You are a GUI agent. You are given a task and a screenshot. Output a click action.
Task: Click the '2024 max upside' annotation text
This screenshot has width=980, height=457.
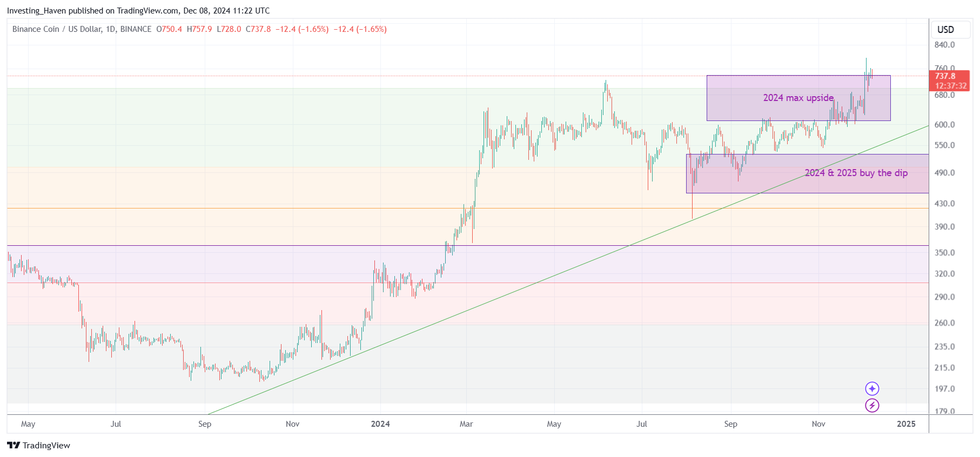(798, 98)
